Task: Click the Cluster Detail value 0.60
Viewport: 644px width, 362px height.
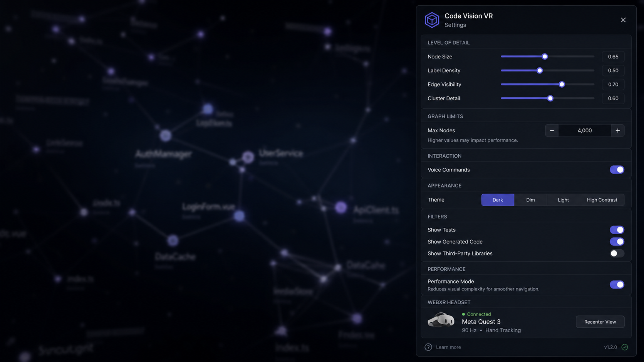Action: click(613, 98)
